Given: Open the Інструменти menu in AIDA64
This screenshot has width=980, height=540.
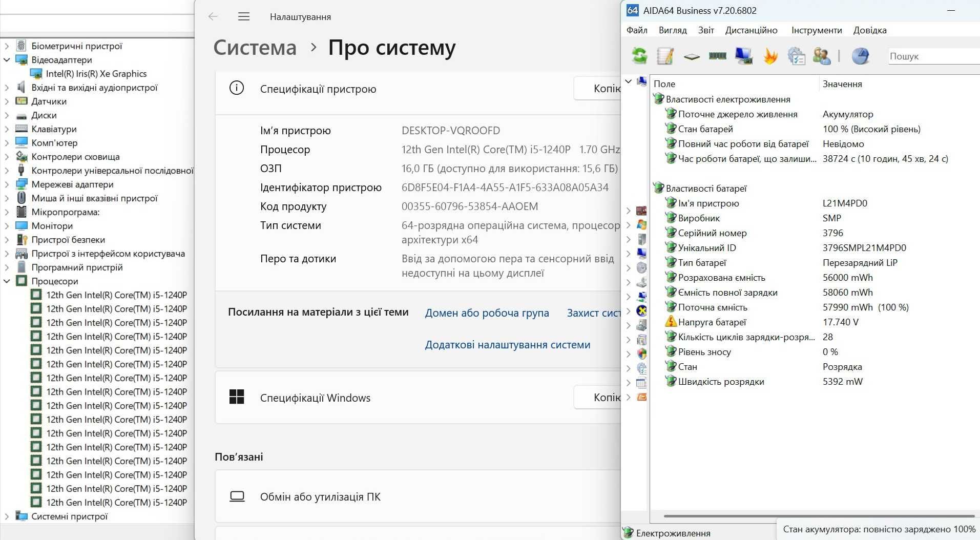Looking at the screenshot, I should point(817,30).
